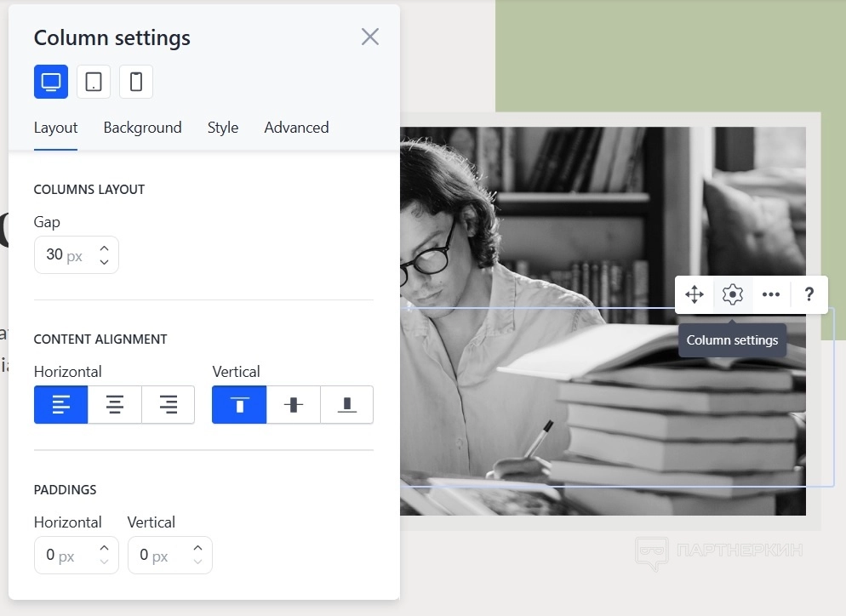
Task: Open the Background tab
Action: point(142,128)
